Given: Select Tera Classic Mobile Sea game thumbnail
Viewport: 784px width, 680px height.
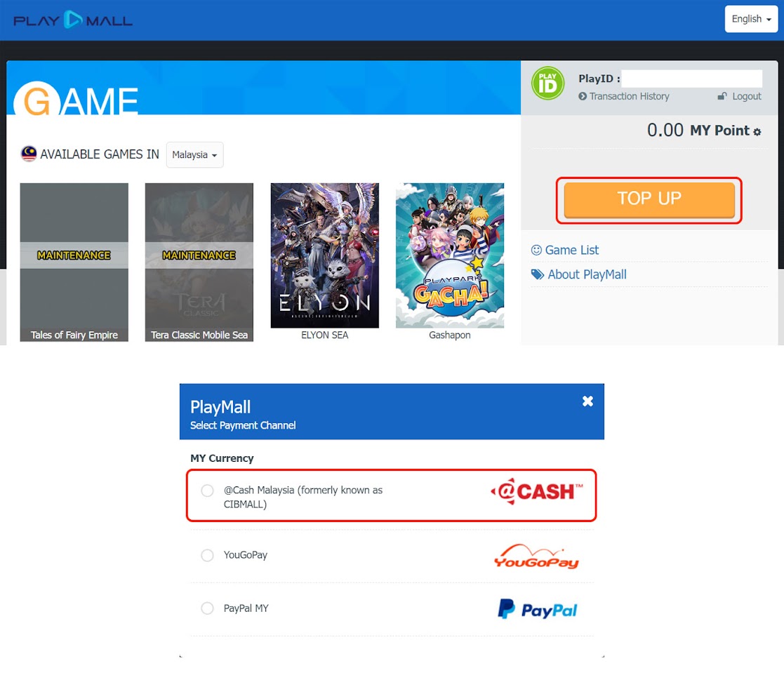Looking at the screenshot, I should click(x=199, y=262).
